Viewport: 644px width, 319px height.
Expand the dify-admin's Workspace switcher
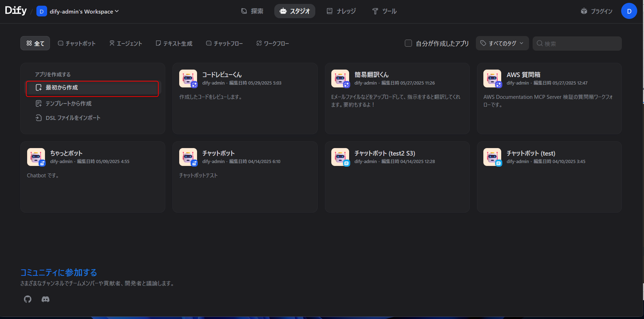78,11
